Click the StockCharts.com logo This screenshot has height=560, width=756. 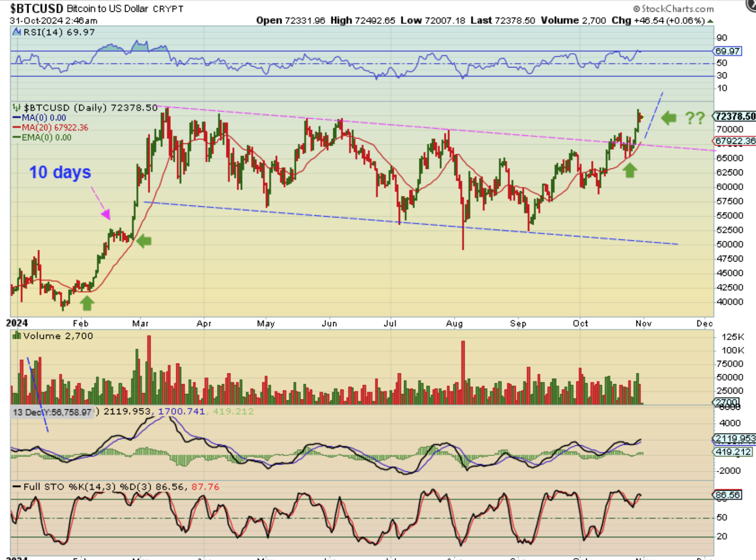[x=673, y=9]
